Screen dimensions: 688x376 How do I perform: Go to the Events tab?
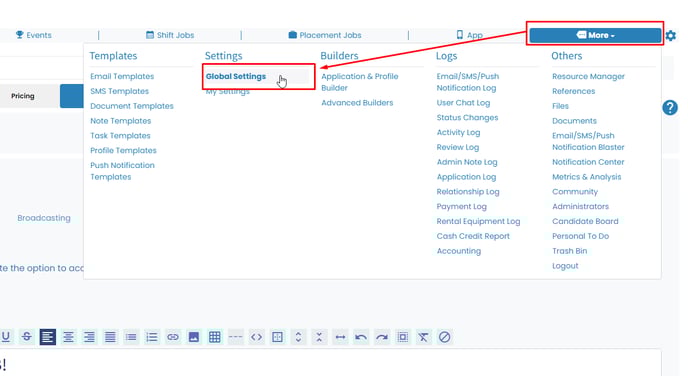34,35
